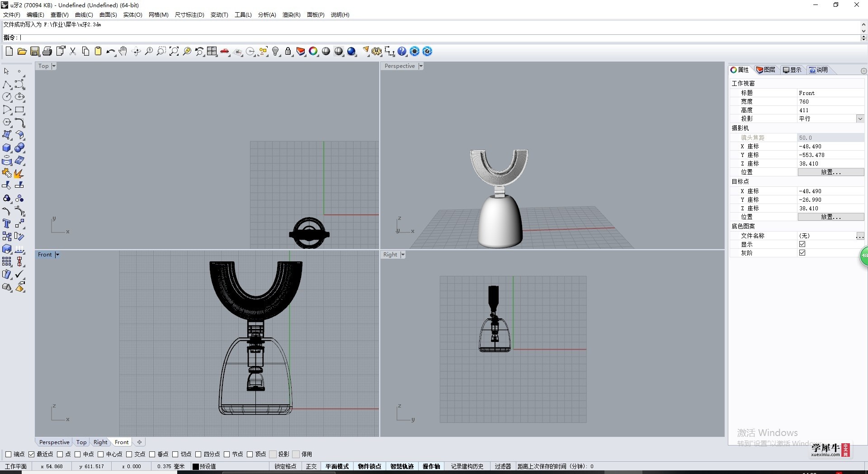Screen dimensions: 868x474
Task: Open the Top viewport title dropdown arrow
Action: tap(54, 66)
